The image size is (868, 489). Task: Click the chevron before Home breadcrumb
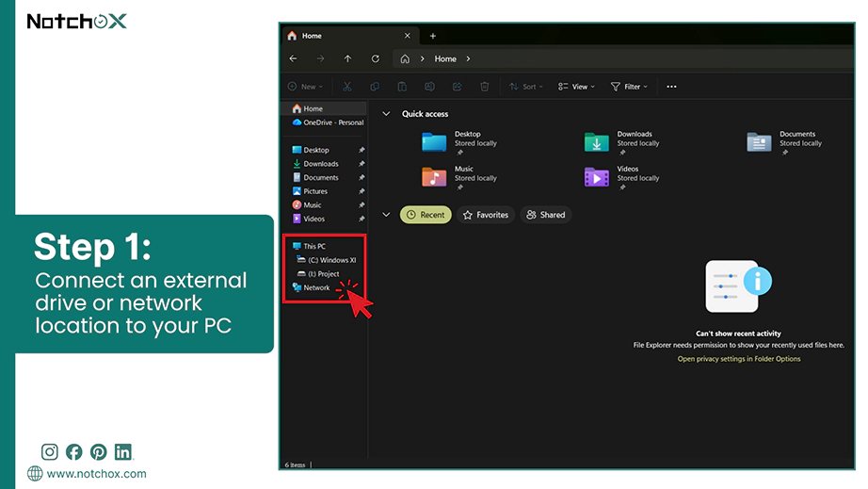coord(423,58)
